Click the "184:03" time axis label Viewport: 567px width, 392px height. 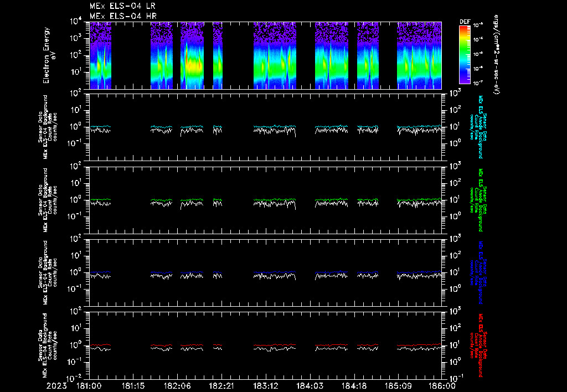click(x=309, y=386)
